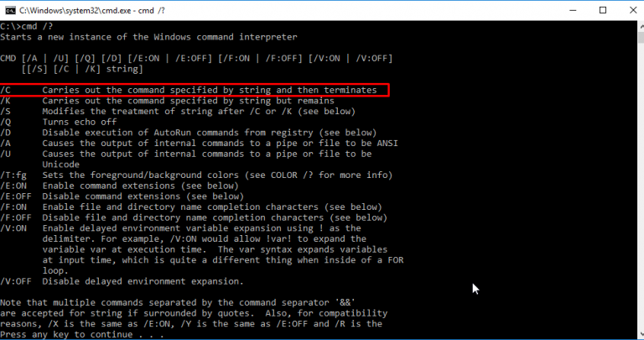The height and width of the screenshot is (340, 644).
Task: Close the Command Prompt window
Action: tap(632, 10)
